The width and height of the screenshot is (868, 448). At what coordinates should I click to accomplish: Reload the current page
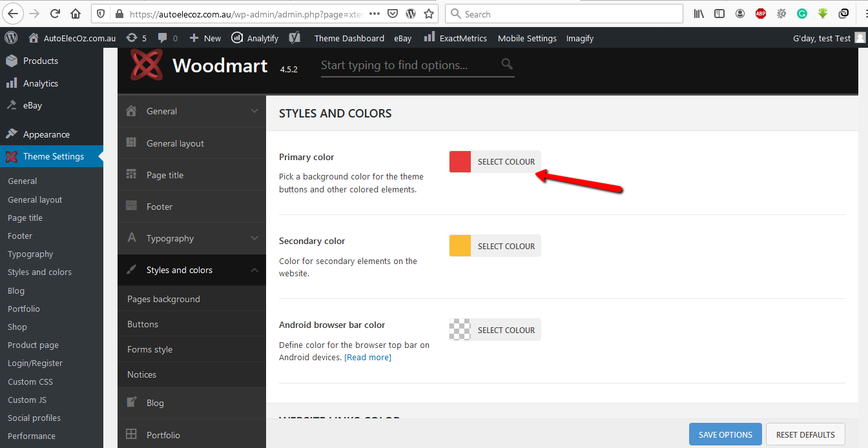[x=56, y=14]
